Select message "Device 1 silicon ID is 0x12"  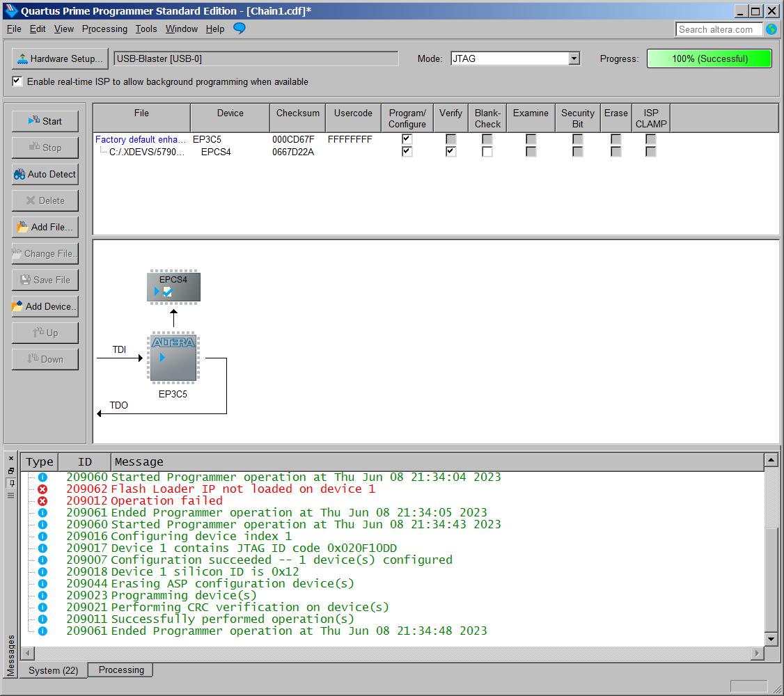tap(205, 572)
